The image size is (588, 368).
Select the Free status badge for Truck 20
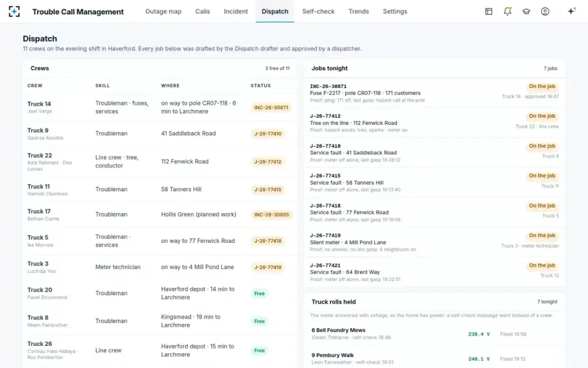(259, 293)
